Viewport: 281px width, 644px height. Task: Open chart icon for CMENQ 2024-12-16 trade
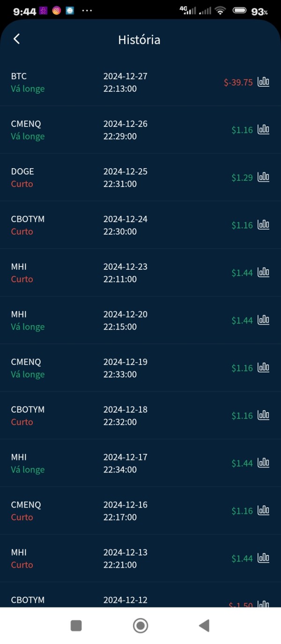click(264, 511)
